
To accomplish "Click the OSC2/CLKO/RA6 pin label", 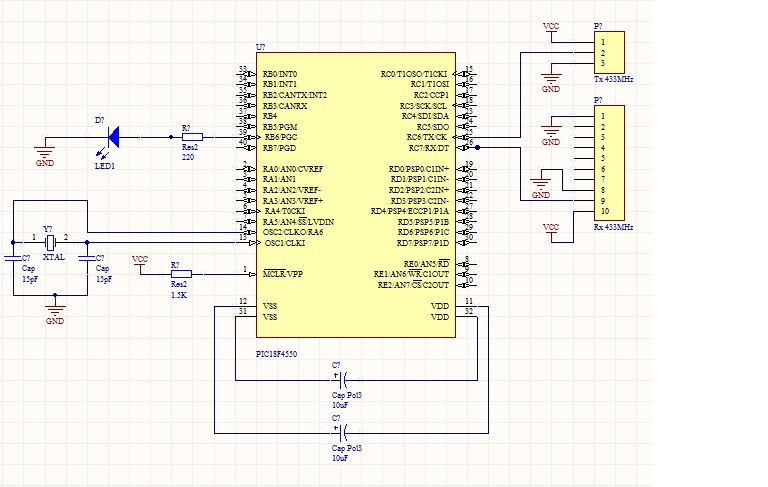I will [293, 232].
